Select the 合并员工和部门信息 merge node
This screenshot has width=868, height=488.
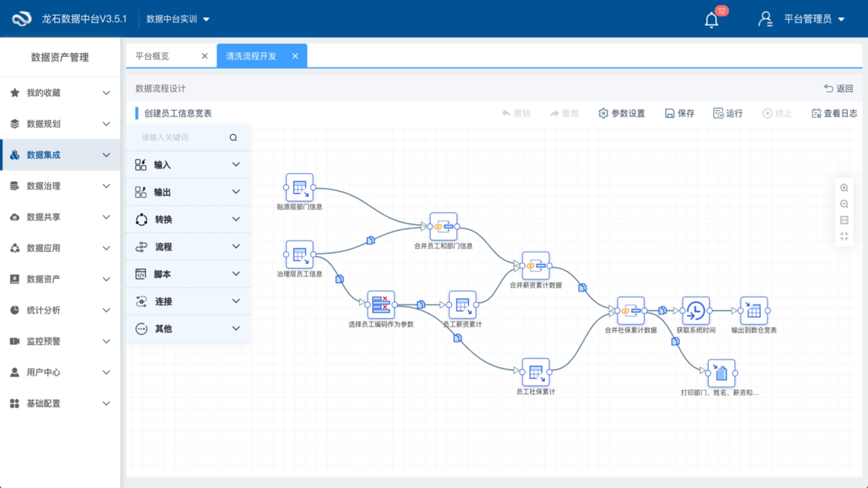[x=443, y=226]
